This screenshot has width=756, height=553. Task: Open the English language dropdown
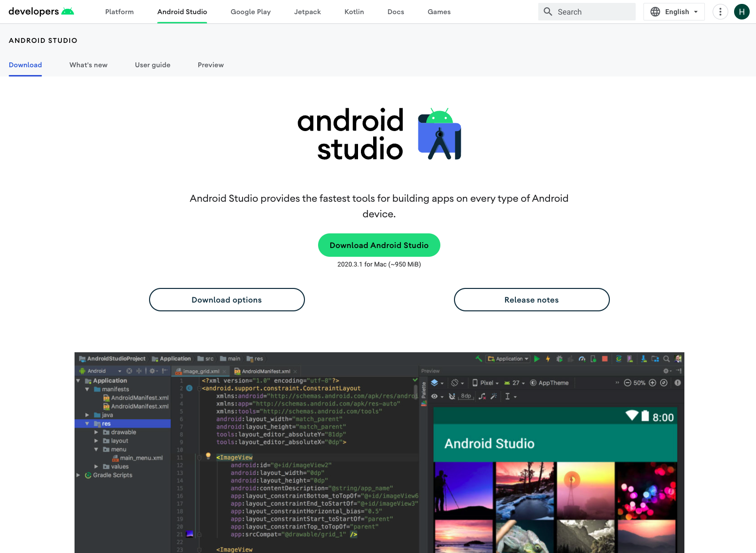point(674,12)
